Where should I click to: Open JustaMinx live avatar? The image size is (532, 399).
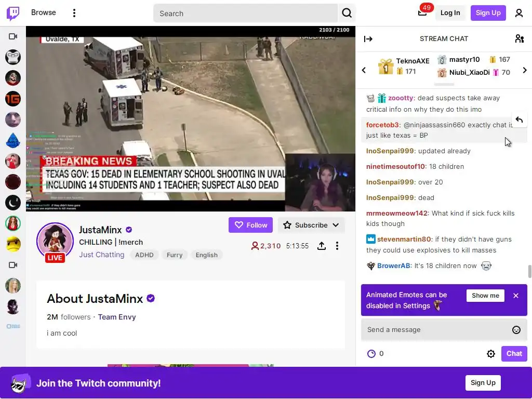click(55, 241)
